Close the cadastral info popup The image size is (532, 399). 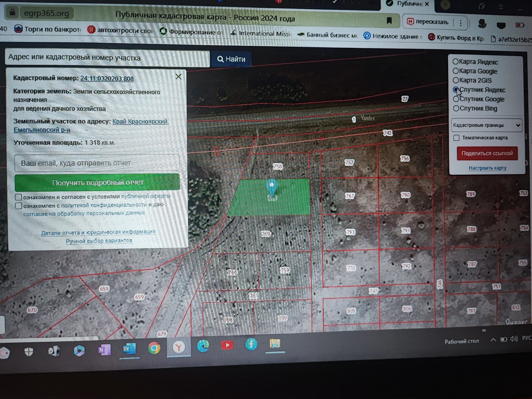178,76
